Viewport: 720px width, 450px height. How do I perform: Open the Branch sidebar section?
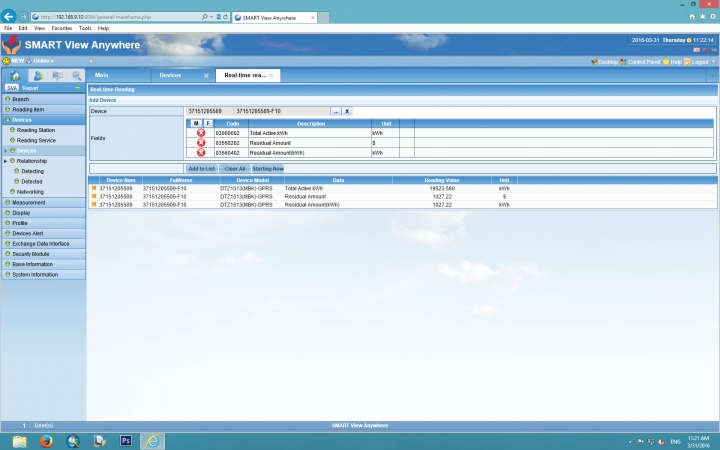pos(44,99)
